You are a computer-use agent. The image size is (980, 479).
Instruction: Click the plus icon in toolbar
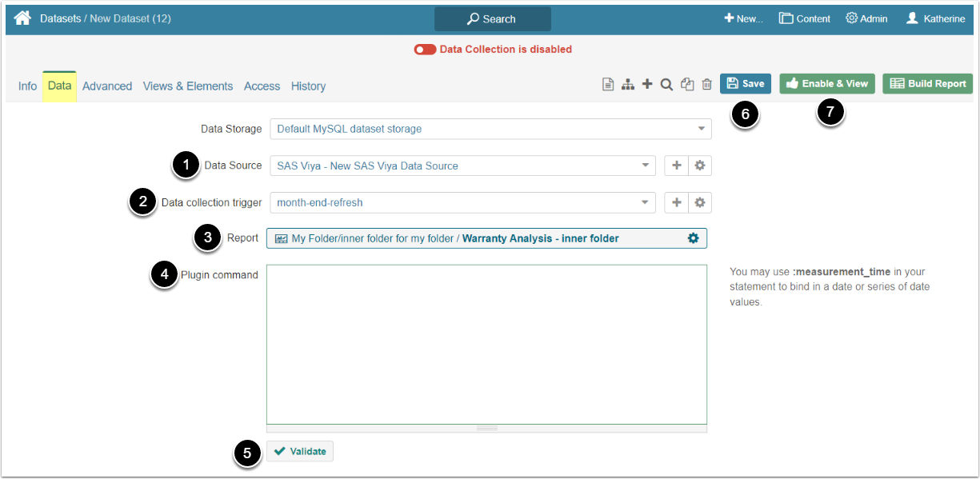click(x=647, y=84)
